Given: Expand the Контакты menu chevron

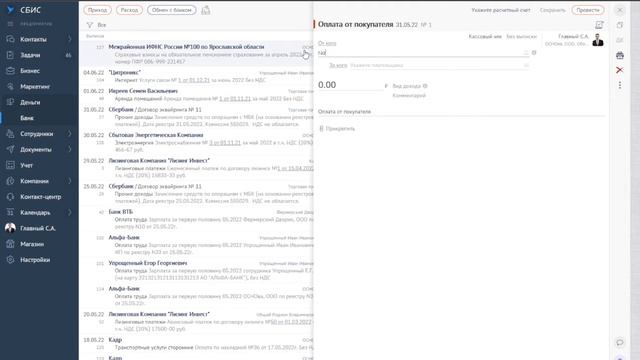Looking at the screenshot, I should pyautogui.click(x=70, y=39).
